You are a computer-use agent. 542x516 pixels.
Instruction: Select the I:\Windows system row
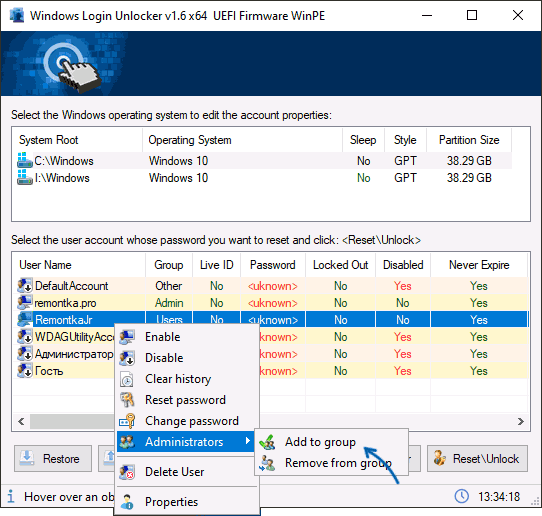click(x=264, y=178)
